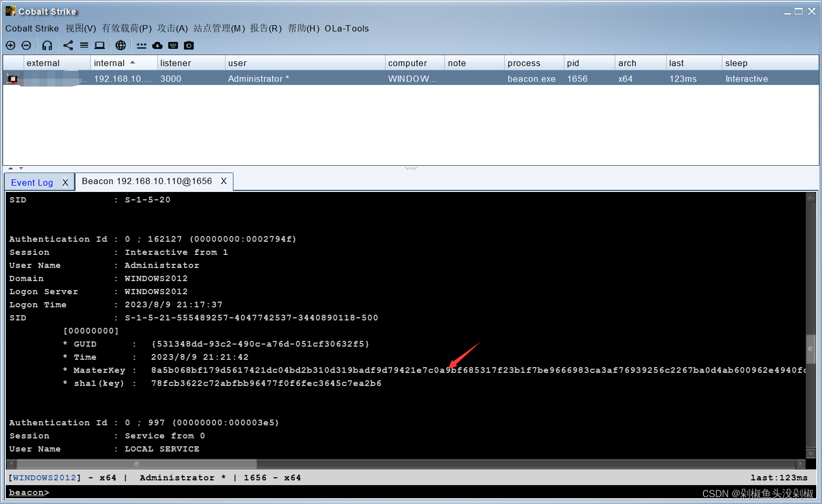Viewport: 822px width, 504px height.
Task: Click the console vertical scrollbar thumb
Action: (x=811, y=349)
